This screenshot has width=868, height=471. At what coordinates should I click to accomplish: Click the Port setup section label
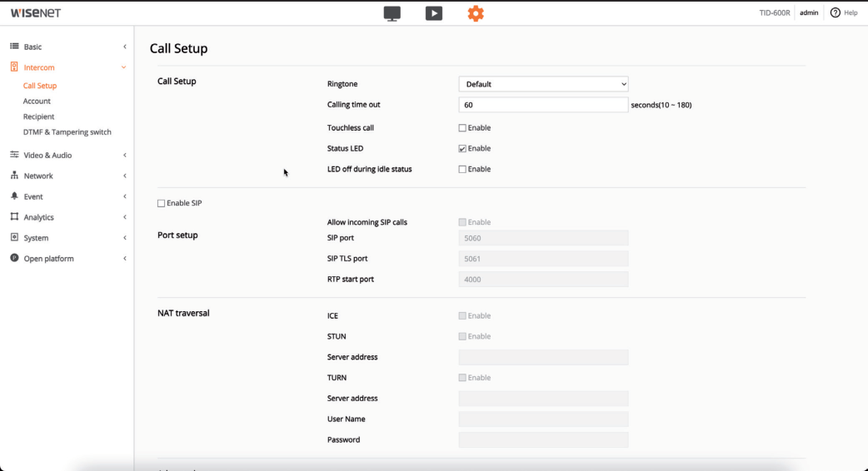click(177, 235)
